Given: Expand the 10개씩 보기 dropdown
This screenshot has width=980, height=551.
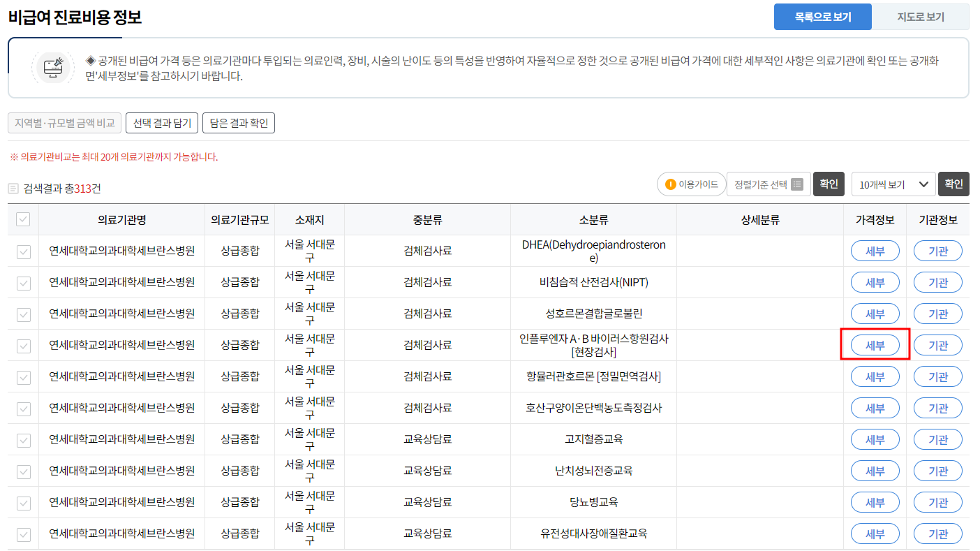Looking at the screenshot, I should [x=893, y=184].
